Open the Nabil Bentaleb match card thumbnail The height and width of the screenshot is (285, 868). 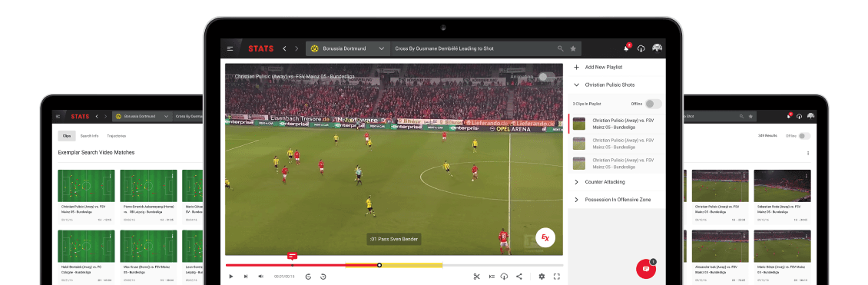pos(86,247)
